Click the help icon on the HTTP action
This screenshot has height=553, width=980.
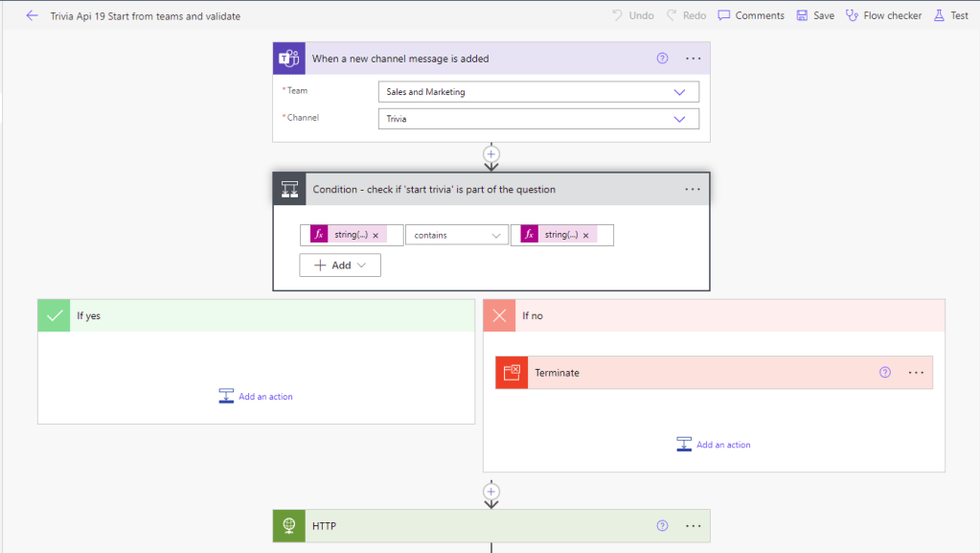coord(662,526)
